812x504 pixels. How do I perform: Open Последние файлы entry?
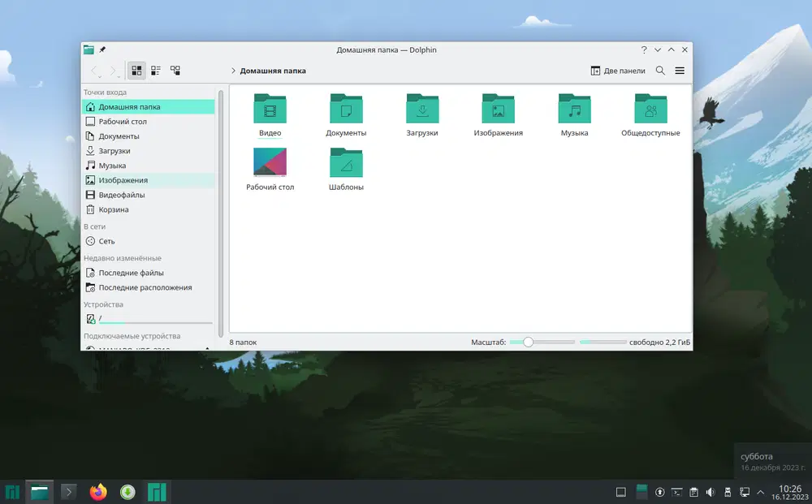coord(149,273)
